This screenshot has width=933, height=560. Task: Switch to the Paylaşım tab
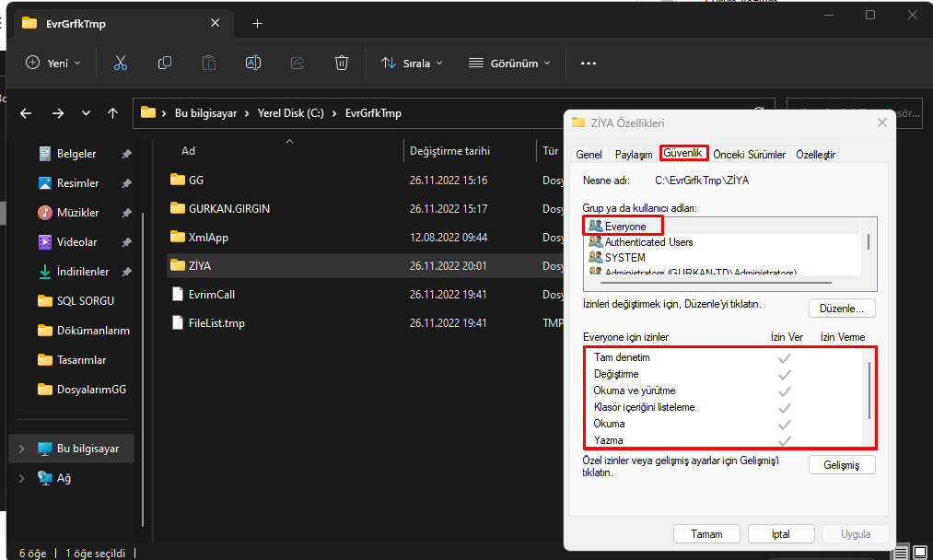tap(633, 154)
